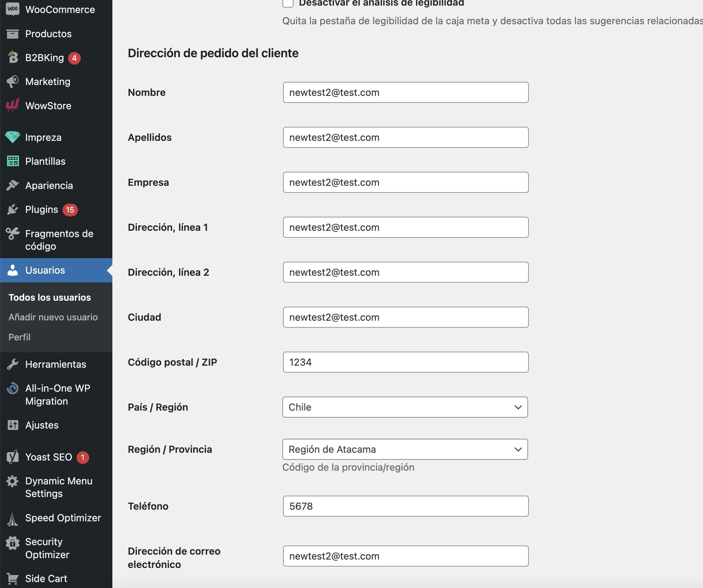Click the Marketing megaphone icon
The image size is (703, 588).
(x=13, y=81)
